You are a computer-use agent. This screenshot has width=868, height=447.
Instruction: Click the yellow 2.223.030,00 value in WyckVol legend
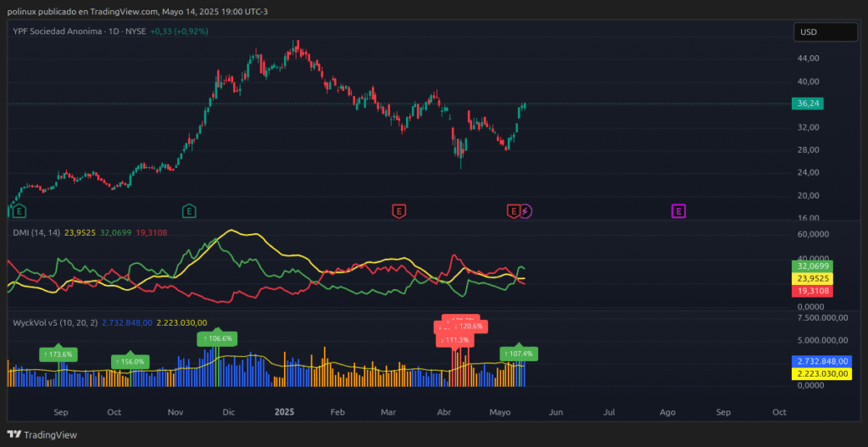[x=182, y=322]
